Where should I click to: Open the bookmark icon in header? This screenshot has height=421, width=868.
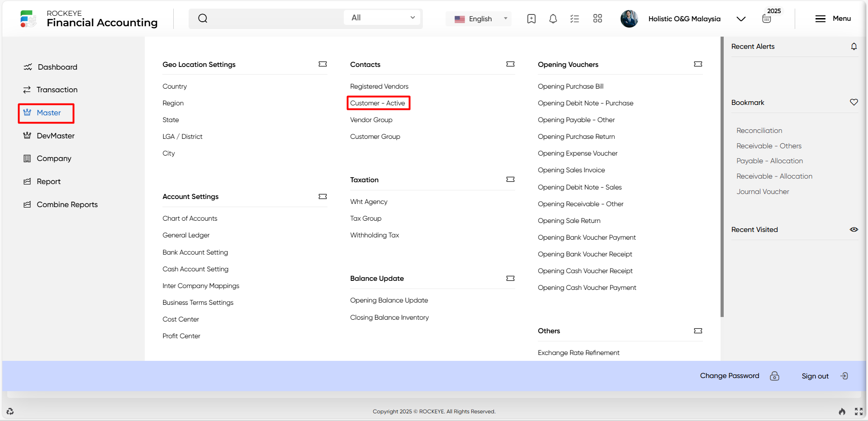pyautogui.click(x=531, y=19)
